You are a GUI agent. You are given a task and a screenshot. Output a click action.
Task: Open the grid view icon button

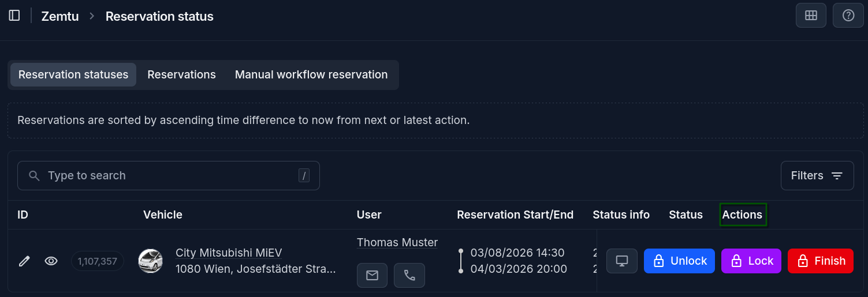point(811,16)
